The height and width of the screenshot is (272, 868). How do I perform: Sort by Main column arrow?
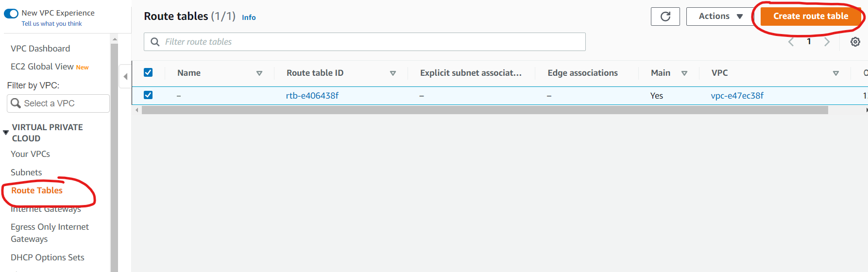(684, 73)
